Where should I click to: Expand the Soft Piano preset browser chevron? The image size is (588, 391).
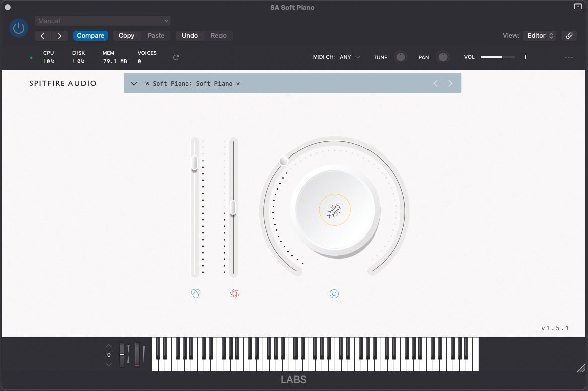(x=134, y=83)
